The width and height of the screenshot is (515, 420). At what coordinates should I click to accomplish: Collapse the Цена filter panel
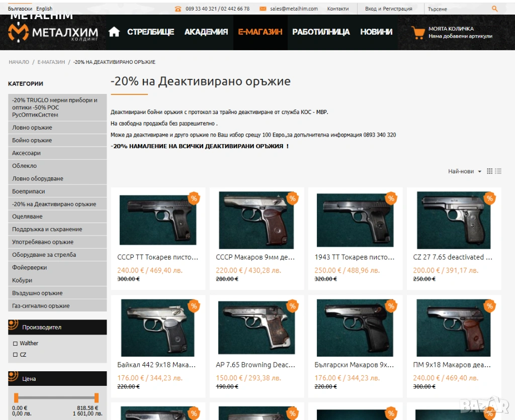[57, 379]
